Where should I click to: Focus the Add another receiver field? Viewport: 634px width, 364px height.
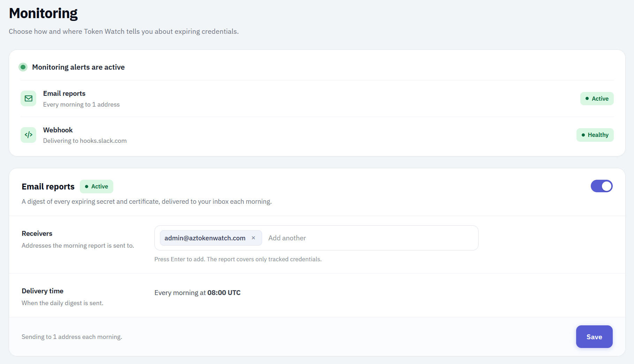(x=370, y=238)
